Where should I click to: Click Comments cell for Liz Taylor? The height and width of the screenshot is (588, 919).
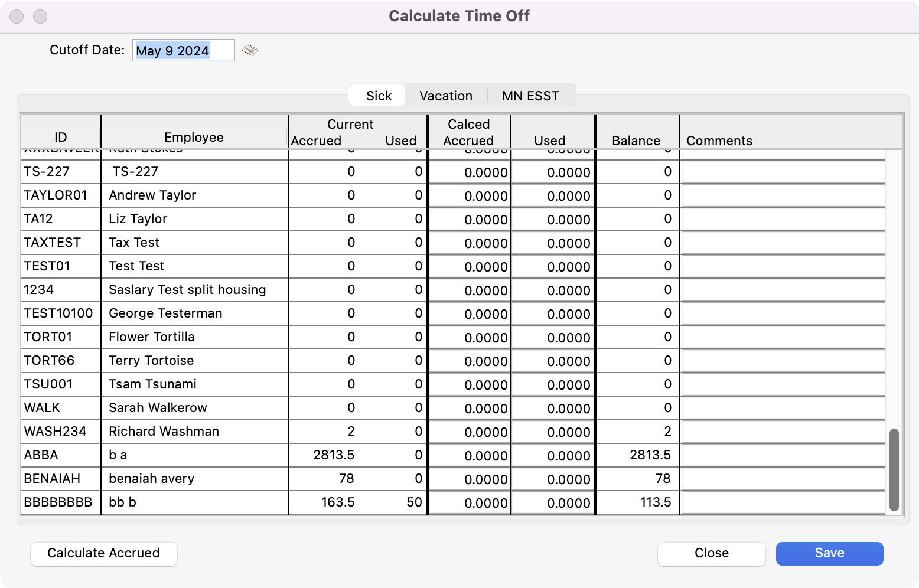[783, 219]
